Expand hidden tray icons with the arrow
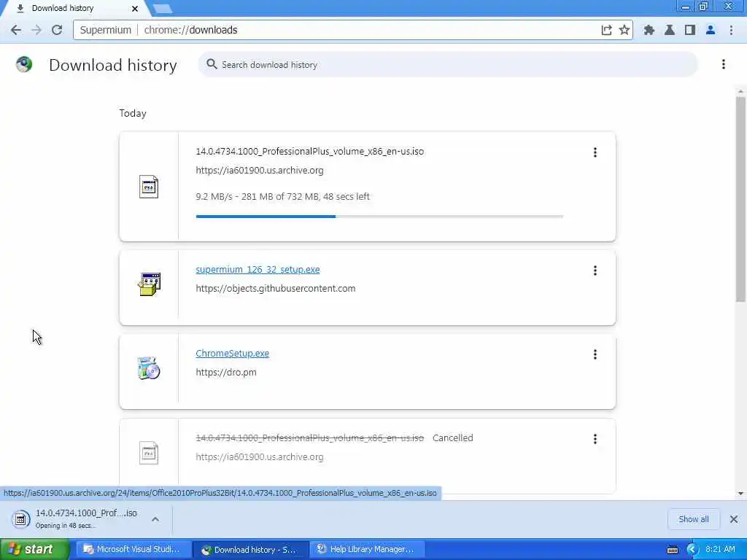 [x=692, y=550]
